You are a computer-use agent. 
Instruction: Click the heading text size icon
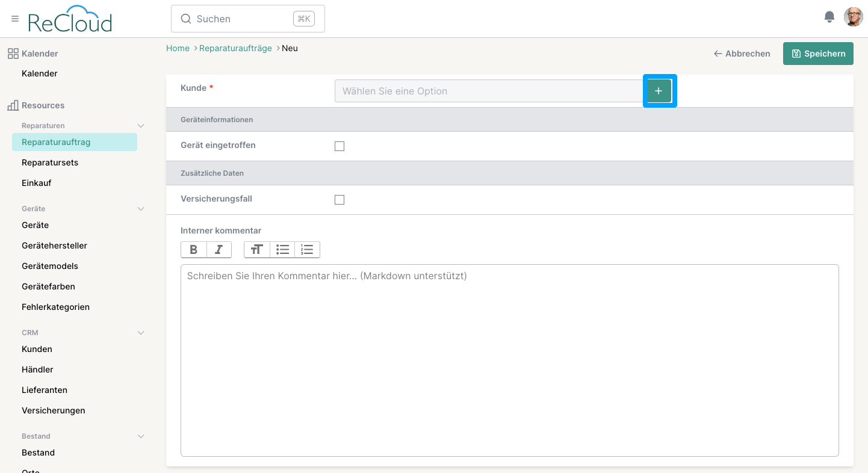(257, 250)
